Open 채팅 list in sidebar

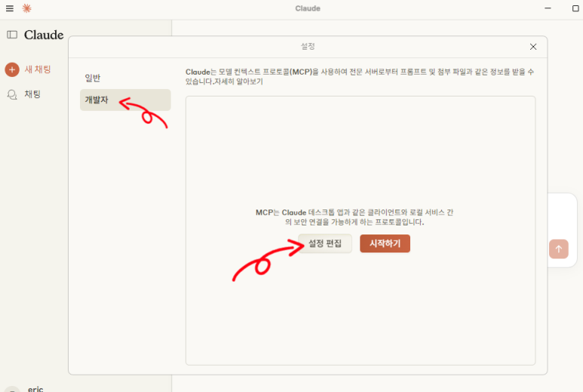pyautogui.click(x=32, y=94)
